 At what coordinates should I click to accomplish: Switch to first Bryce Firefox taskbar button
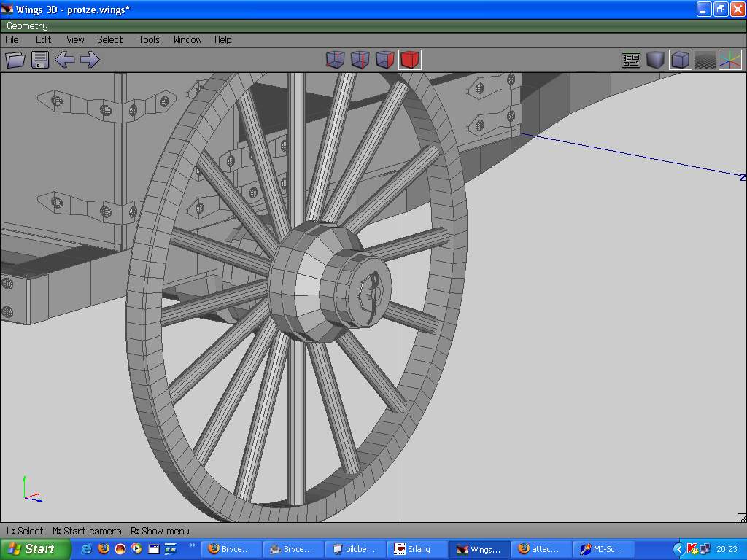point(231,549)
